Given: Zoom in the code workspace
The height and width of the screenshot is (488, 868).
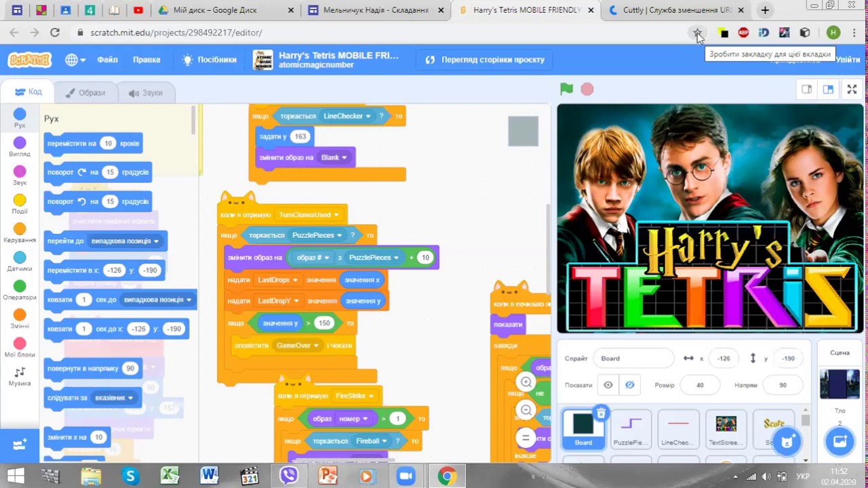Looking at the screenshot, I should (526, 383).
